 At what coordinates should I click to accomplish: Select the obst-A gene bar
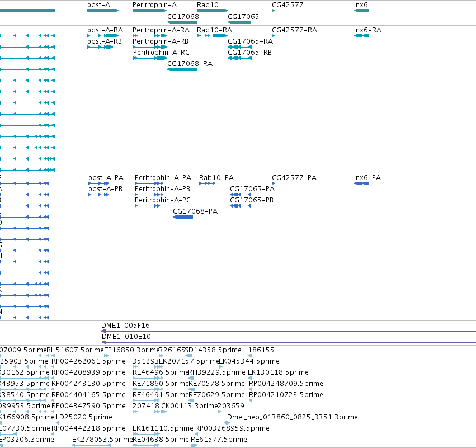[103, 11]
